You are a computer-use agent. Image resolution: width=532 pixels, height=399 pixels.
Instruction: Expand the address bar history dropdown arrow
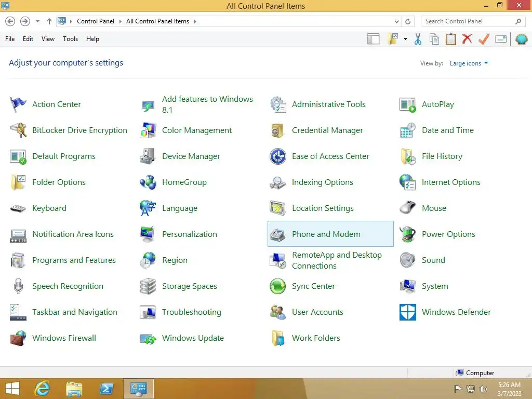[396, 21]
